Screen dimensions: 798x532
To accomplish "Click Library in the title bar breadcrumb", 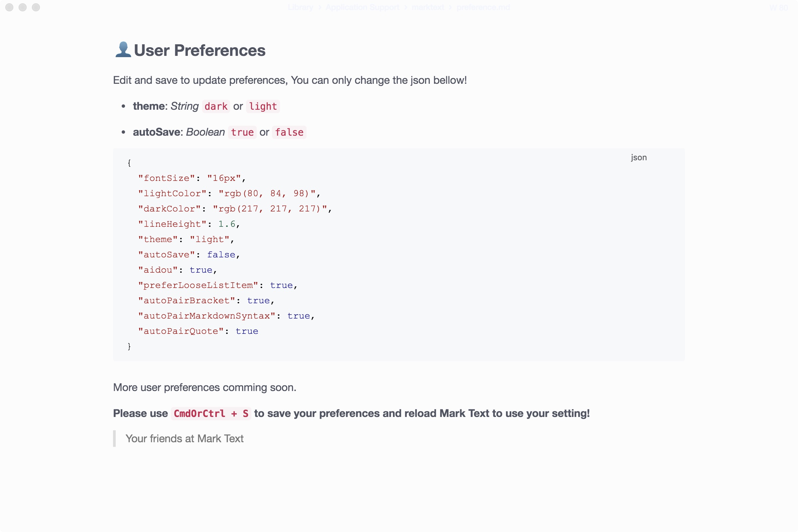I will (300, 7).
